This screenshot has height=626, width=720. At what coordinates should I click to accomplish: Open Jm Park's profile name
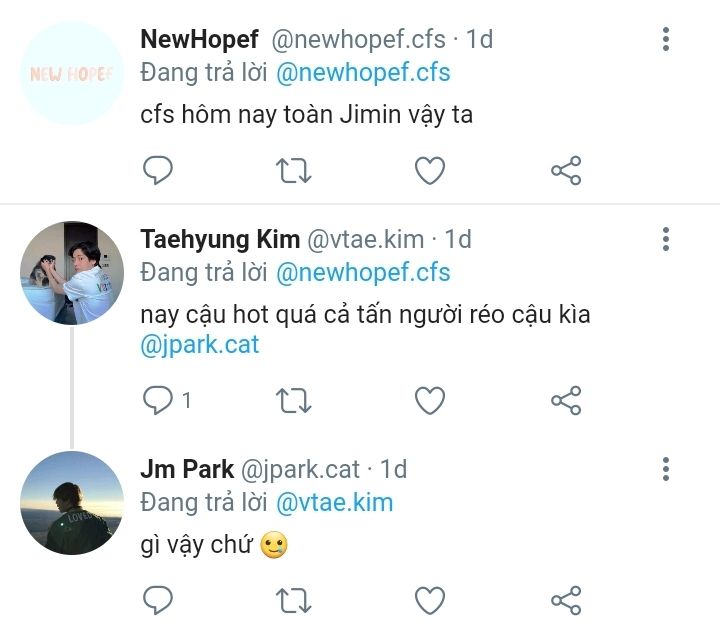pyautogui.click(x=187, y=468)
